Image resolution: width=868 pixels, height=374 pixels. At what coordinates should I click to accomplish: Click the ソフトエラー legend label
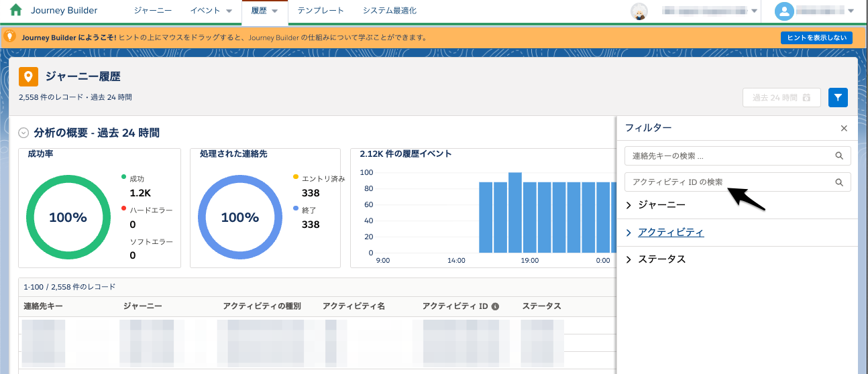151,241
